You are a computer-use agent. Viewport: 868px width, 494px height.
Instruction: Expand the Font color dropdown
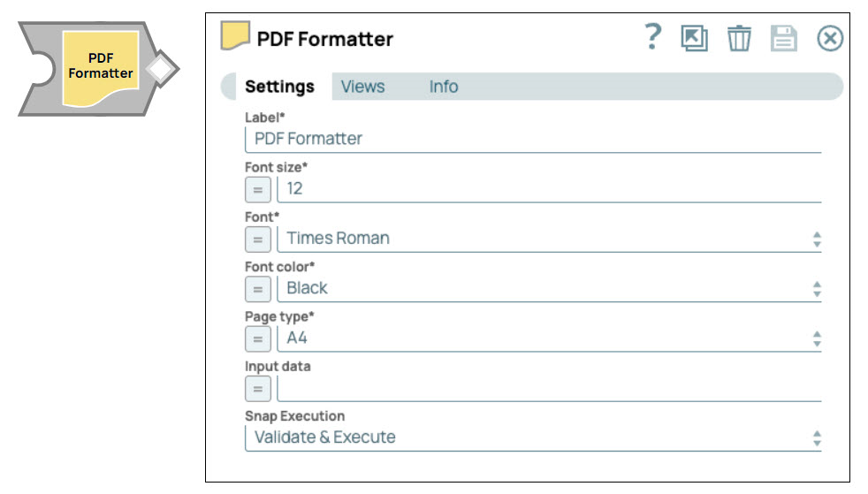pyautogui.click(x=548, y=288)
